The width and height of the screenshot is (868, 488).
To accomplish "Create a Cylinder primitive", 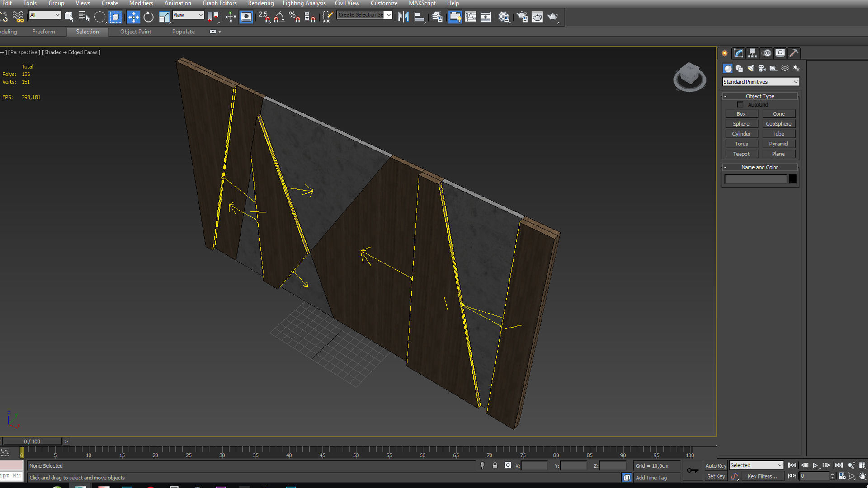I will pos(741,134).
